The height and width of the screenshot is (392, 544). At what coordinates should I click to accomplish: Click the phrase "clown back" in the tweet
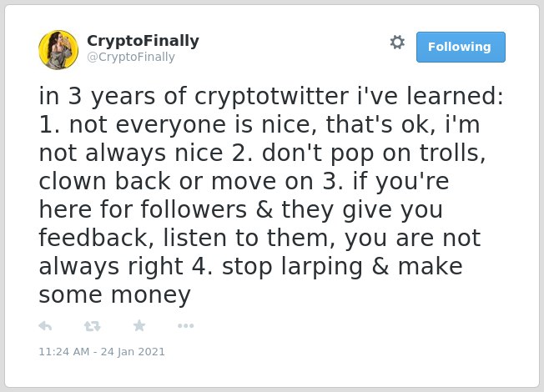(105, 181)
